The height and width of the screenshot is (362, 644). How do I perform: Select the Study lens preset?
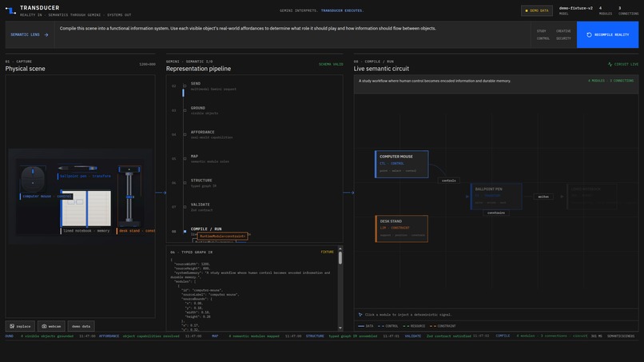point(541,31)
